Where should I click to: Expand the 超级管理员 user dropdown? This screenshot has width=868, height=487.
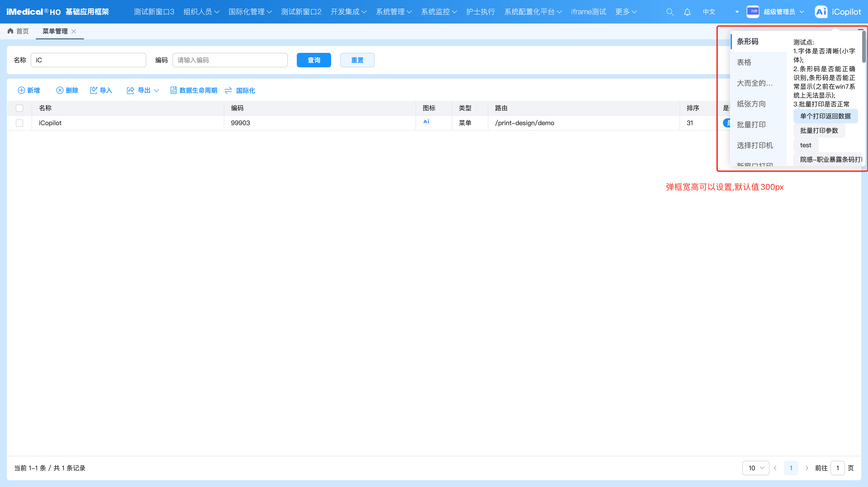coord(802,12)
